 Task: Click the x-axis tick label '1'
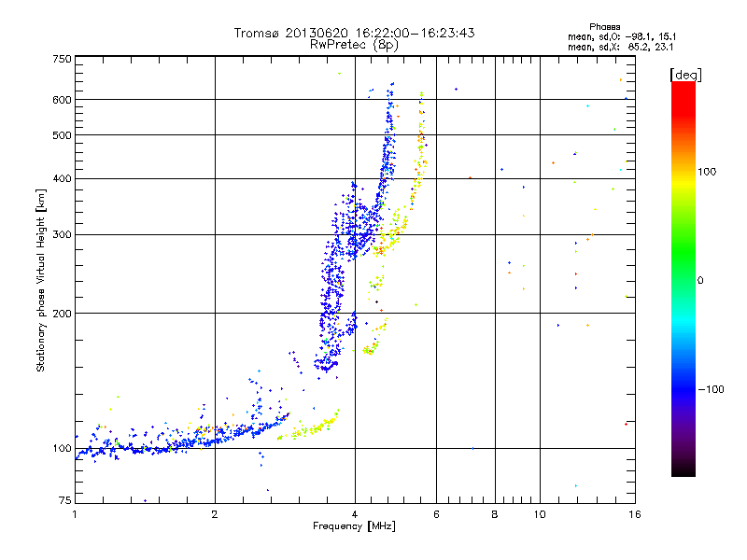[x=75, y=514]
